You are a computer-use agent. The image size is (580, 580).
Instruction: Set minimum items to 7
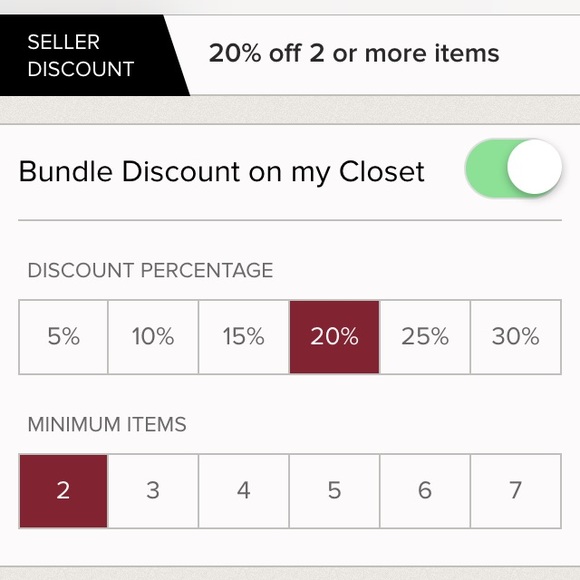tap(516, 491)
